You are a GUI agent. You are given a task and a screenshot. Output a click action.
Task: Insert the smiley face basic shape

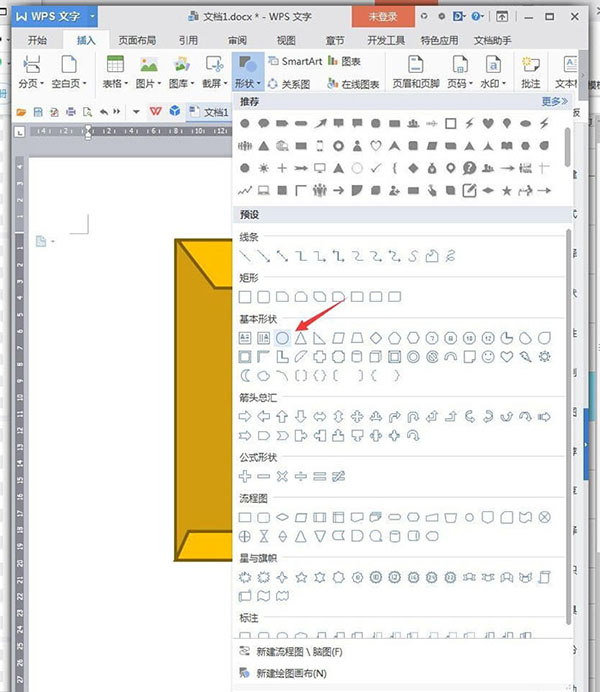pyautogui.click(x=488, y=357)
